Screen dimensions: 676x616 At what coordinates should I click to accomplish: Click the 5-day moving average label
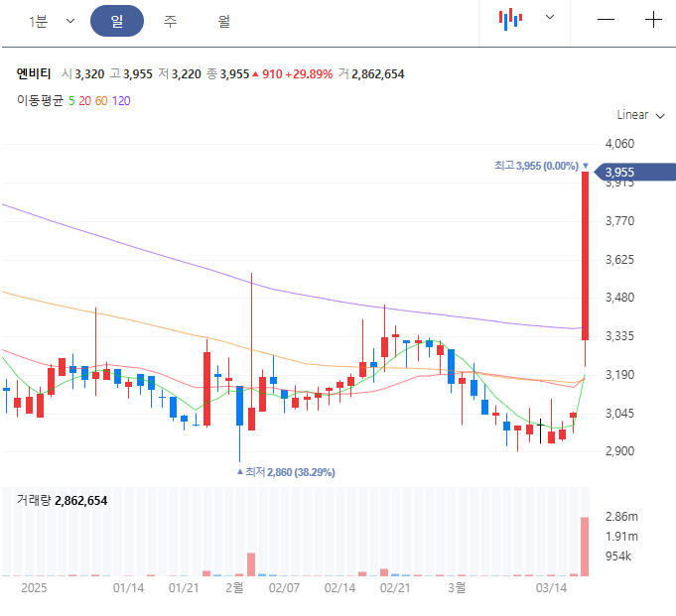(x=71, y=101)
